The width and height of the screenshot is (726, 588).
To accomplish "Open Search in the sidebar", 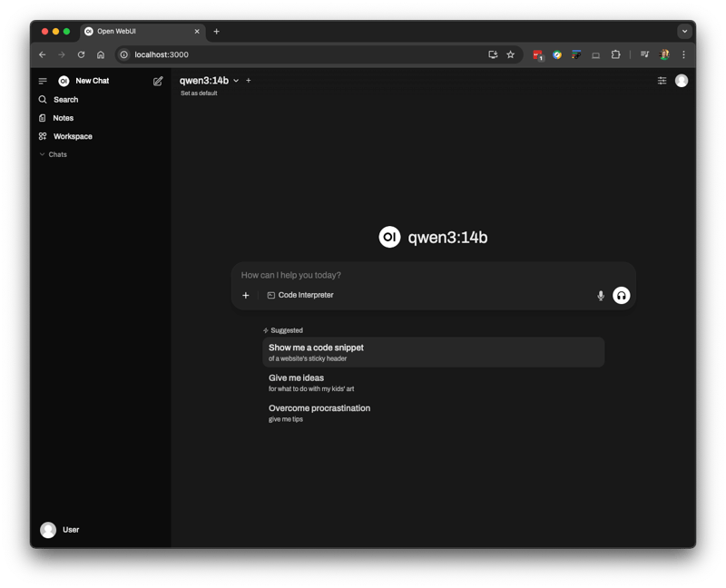I will pyautogui.click(x=65, y=100).
